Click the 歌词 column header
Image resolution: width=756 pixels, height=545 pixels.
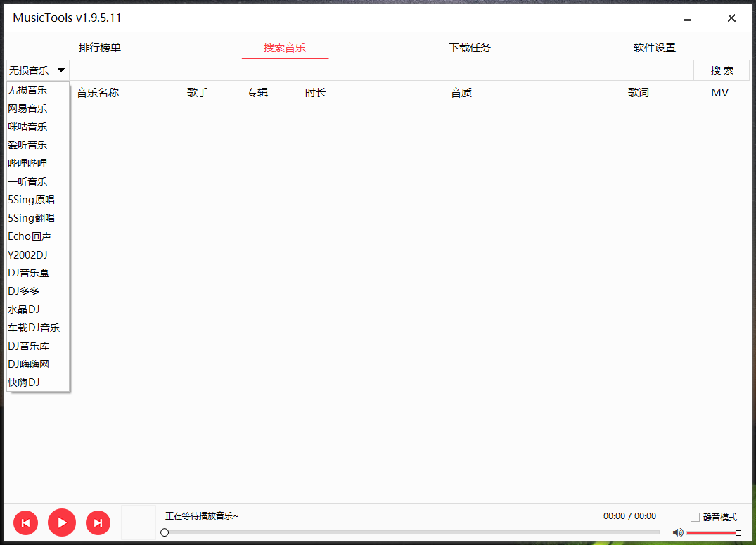(639, 93)
